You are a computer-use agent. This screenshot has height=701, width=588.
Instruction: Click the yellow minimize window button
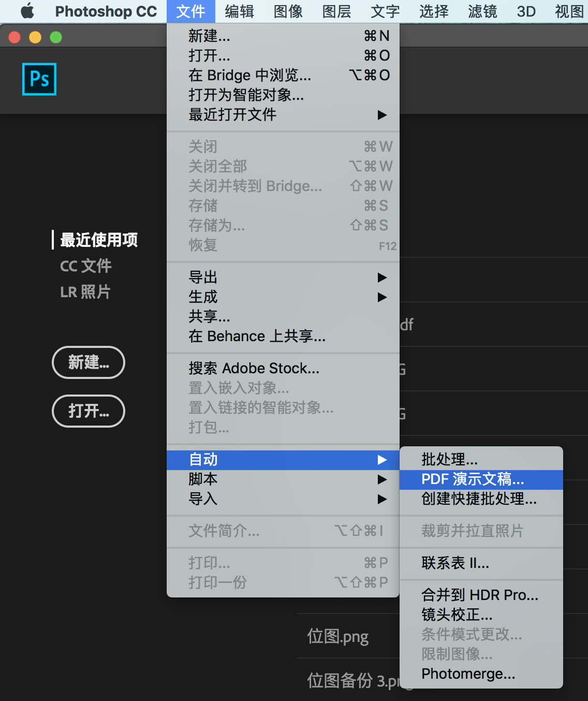35,37
